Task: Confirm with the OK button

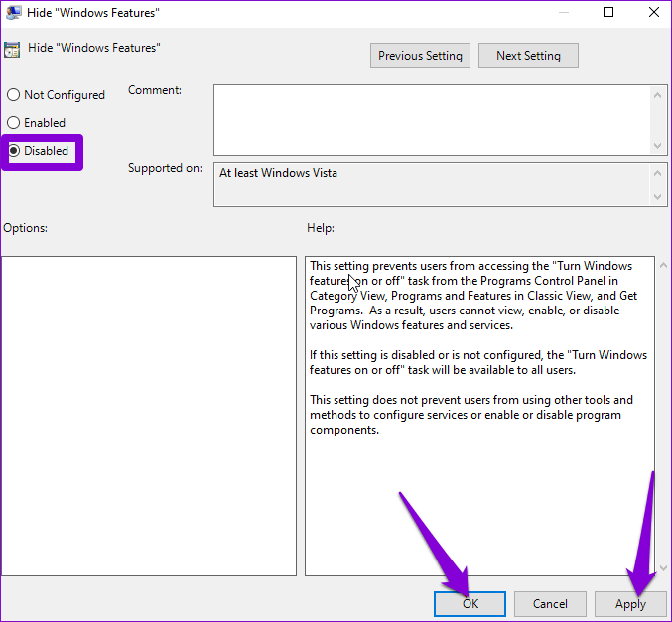Action: [x=470, y=603]
